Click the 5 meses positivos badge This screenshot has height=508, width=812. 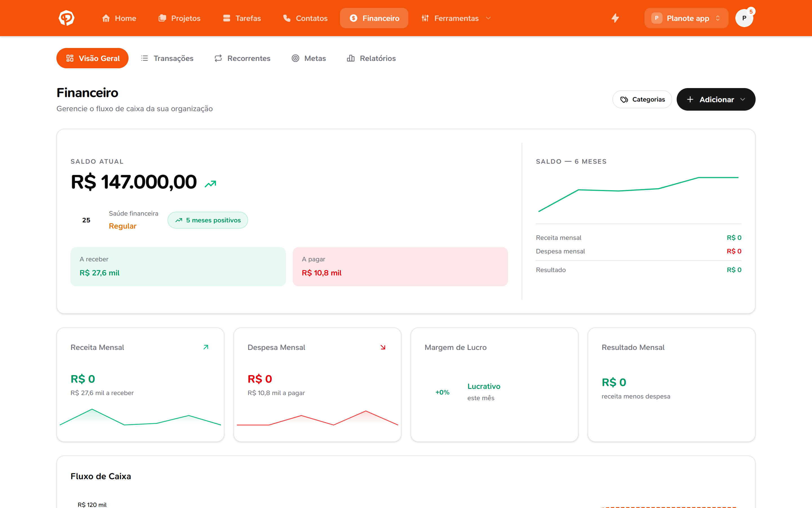pos(208,220)
